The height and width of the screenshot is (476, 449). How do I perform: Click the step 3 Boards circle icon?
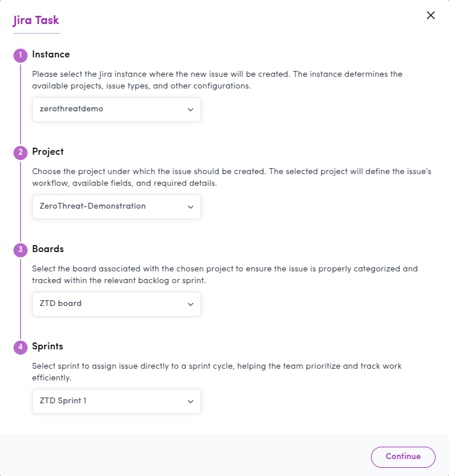(21, 250)
